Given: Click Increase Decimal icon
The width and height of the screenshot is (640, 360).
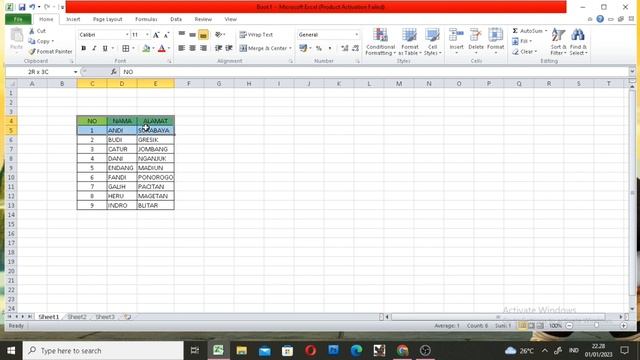Looking at the screenshot, I should 345,48.
